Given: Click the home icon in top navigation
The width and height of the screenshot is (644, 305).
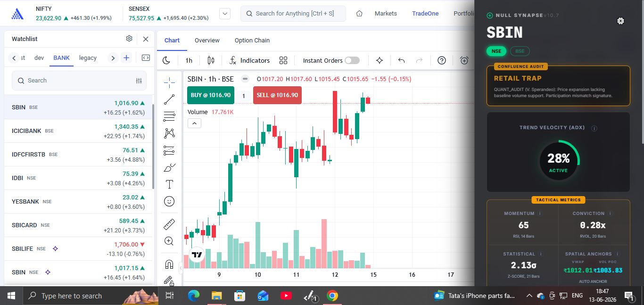Looking at the screenshot, I should click(359, 14).
